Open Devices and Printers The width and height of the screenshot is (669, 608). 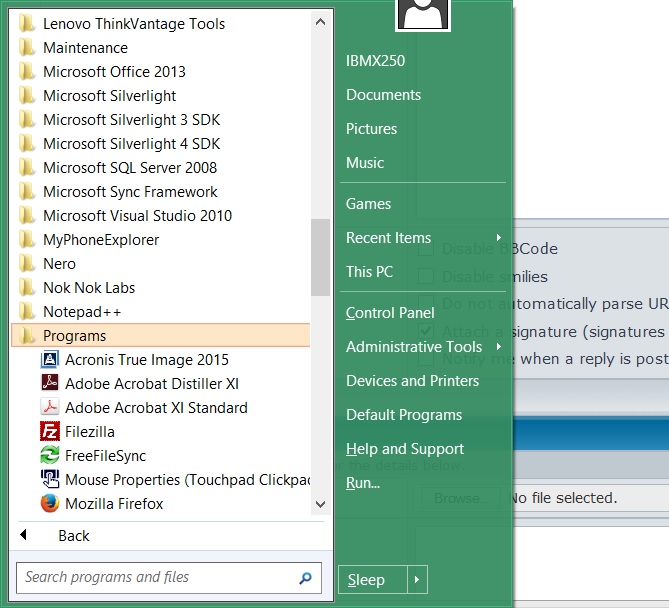412,381
